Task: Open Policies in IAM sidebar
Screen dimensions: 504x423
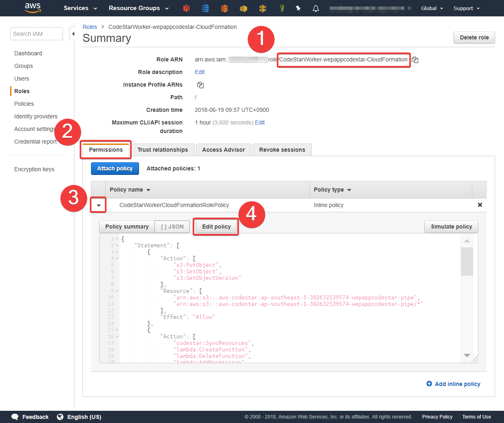Action: tap(24, 104)
